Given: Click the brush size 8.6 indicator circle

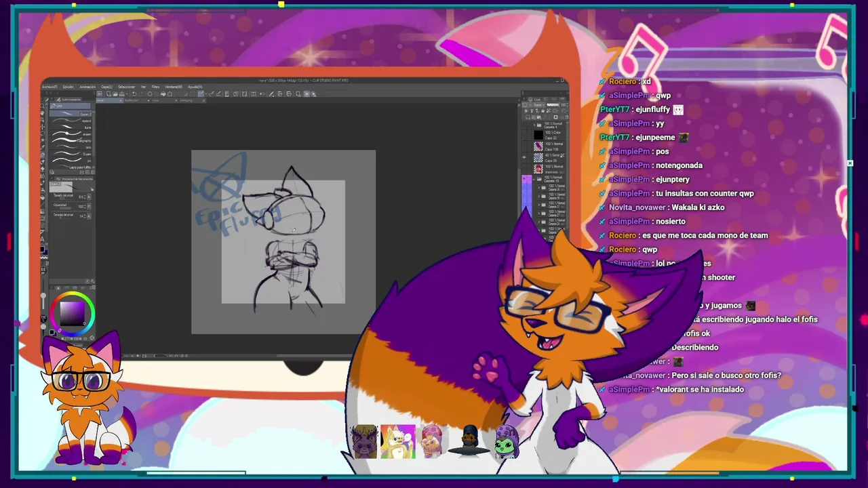Looking at the screenshot, I should [43, 270].
